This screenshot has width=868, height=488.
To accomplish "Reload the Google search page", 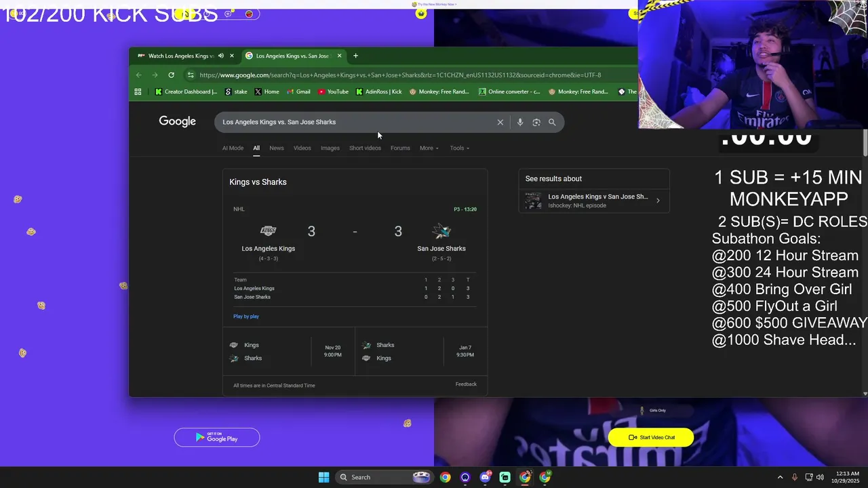I will (x=171, y=75).
